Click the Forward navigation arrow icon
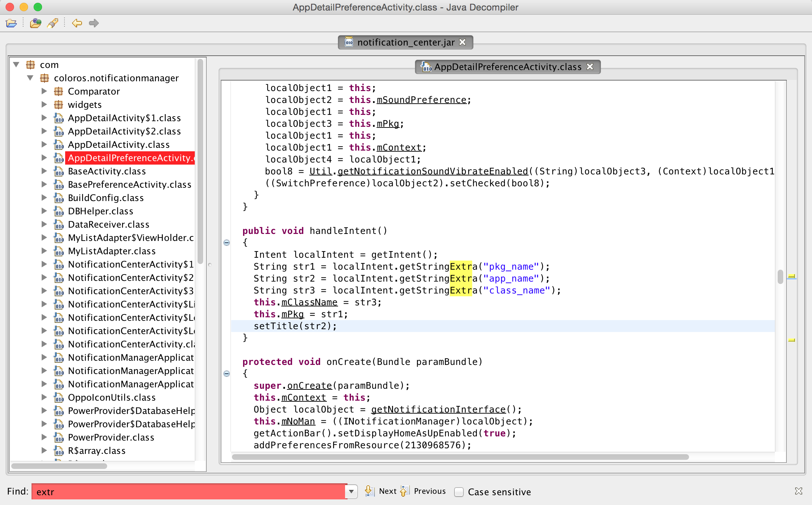The height and width of the screenshot is (505, 812). point(94,23)
